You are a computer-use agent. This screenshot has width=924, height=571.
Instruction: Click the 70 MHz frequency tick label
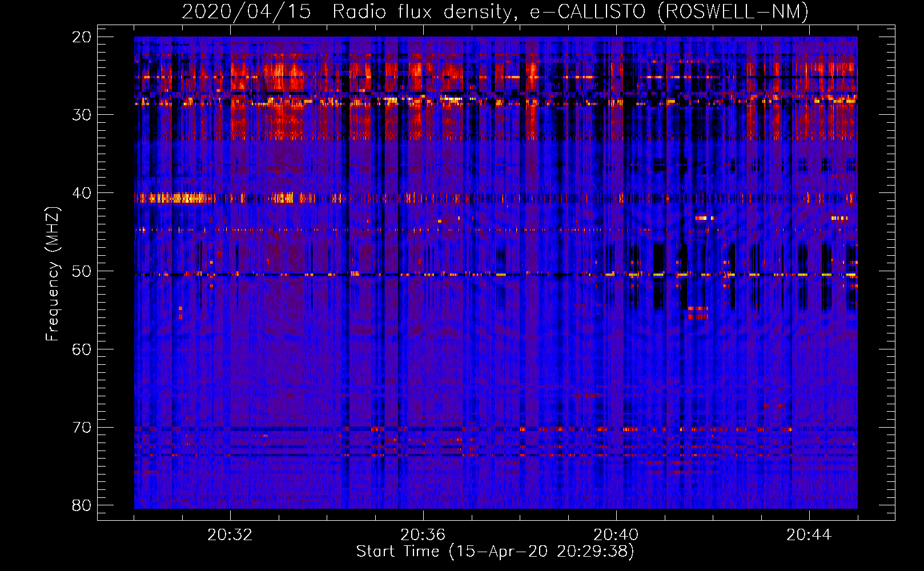click(x=82, y=428)
